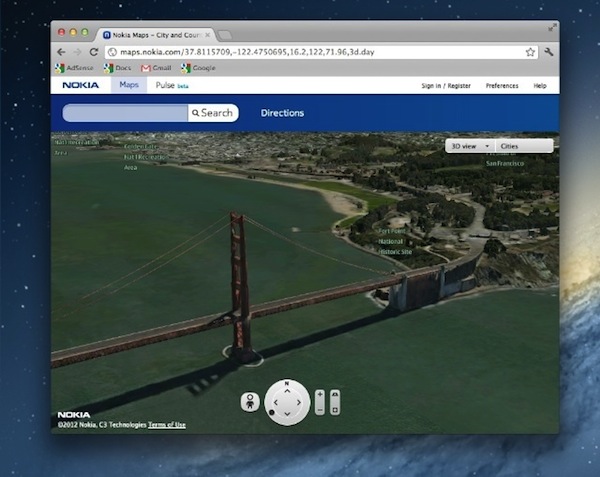
Task: Click the Golden Gate Nat'l Recreation Area label
Action: pyautogui.click(x=146, y=157)
